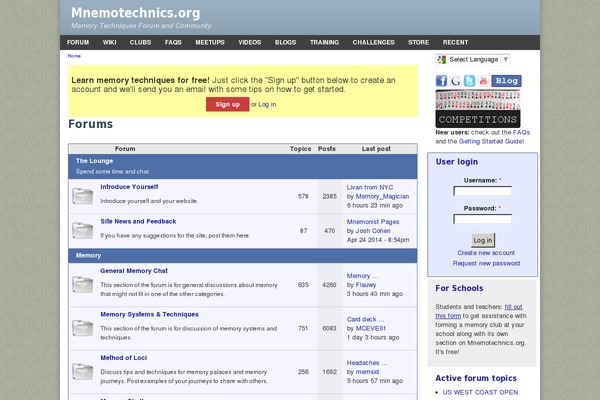Click the Last post column header

point(376,149)
